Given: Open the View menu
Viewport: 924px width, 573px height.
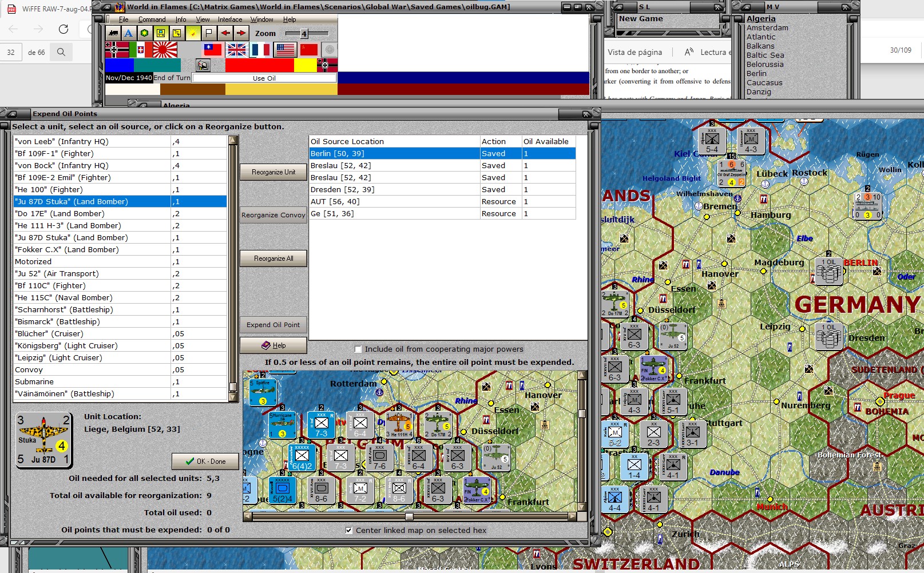Looking at the screenshot, I should pos(203,19).
